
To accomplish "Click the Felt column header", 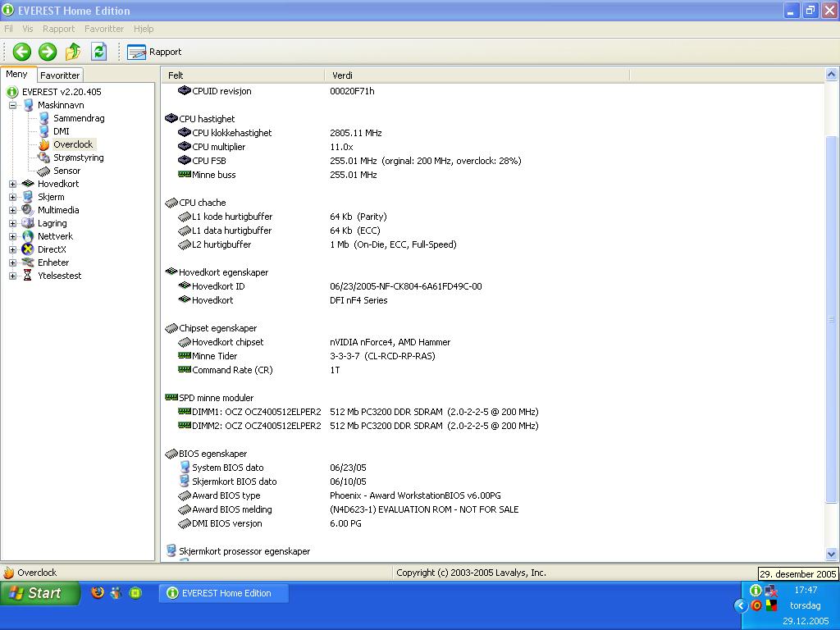I will [x=243, y=75].
